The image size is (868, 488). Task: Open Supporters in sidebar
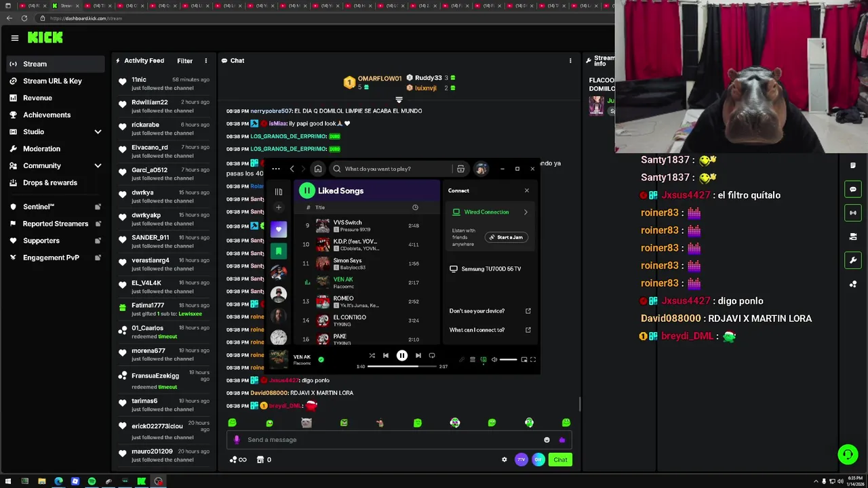56,241
